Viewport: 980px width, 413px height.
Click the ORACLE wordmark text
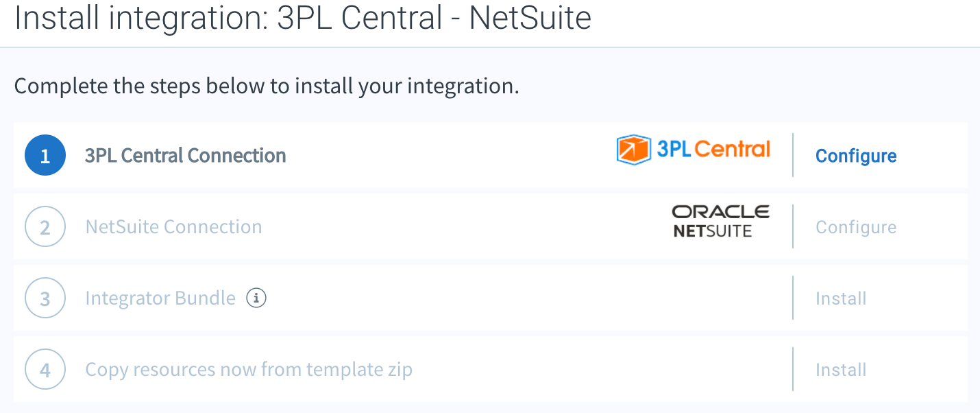coord(720,211)
